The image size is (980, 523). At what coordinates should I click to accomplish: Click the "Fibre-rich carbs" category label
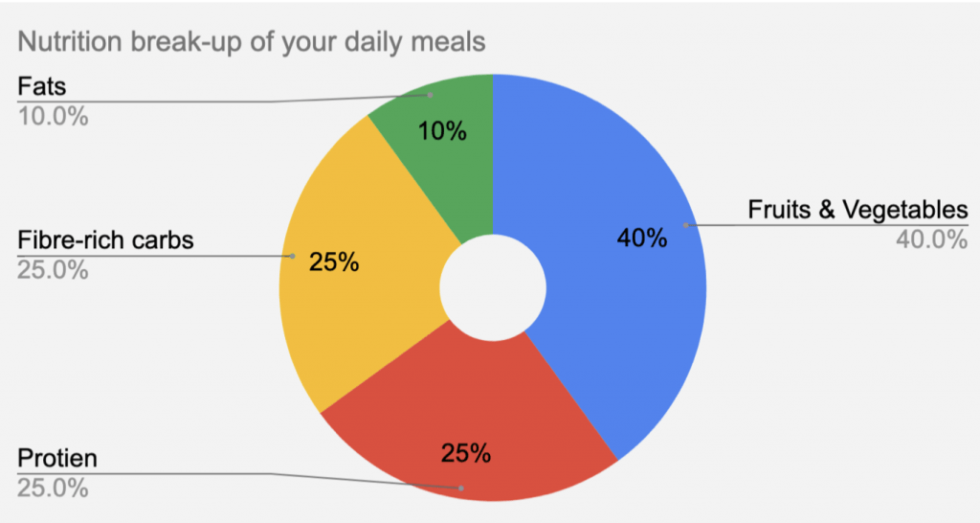pyautogui.click(x=105, y=239)
